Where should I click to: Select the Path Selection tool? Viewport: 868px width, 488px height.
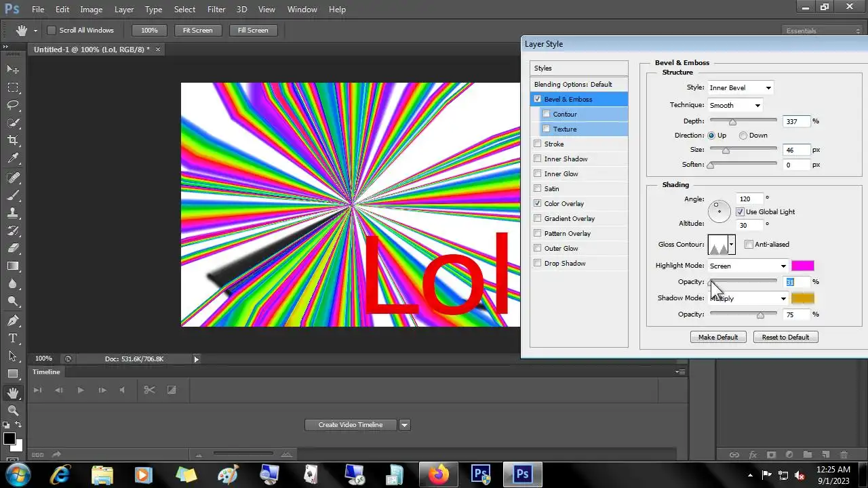[x=13, y=356]
